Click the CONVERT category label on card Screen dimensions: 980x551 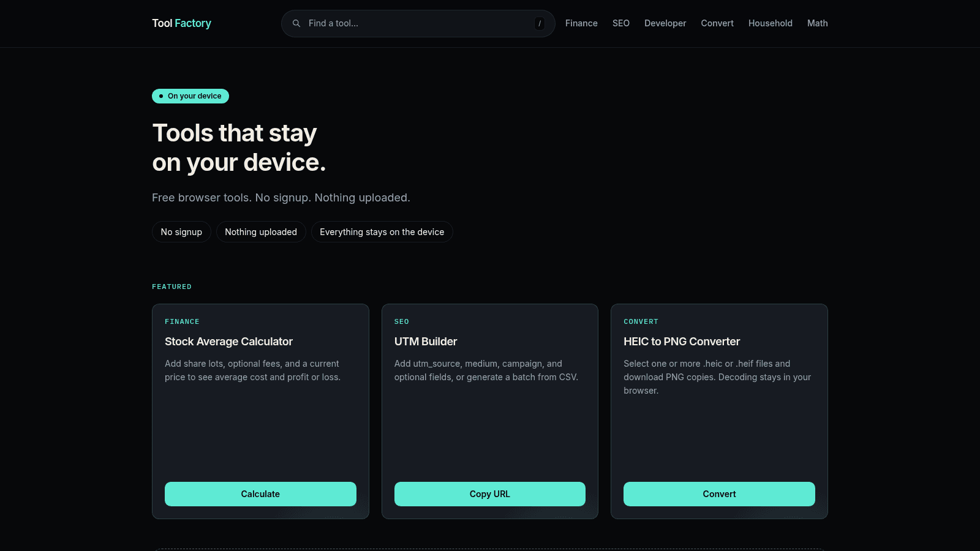click(x=641, y=321)
